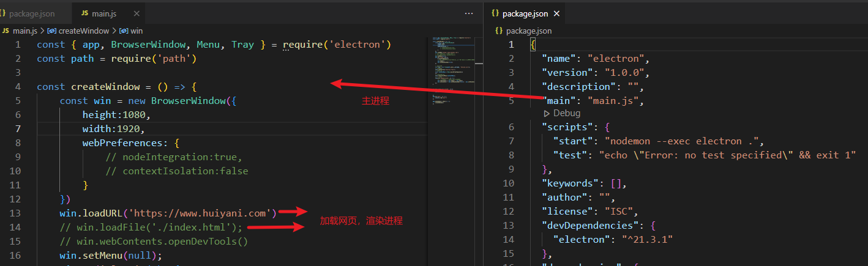Screen dimensions: 868x266
Task: Click the braces icon on right package.json tab
Action: (x=495, y=13)
